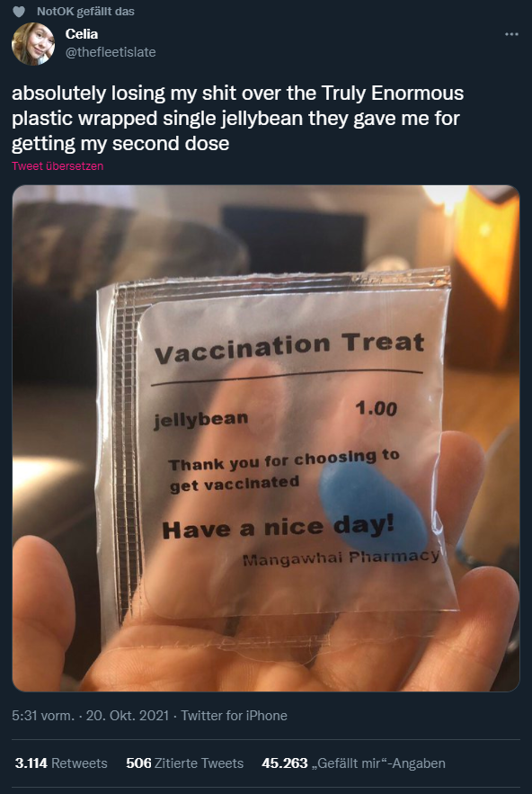The height and width of the screenshot is (794, 532).
Task: Click the 5:31 vorm. timestamp link
Action: pos(43,716)
